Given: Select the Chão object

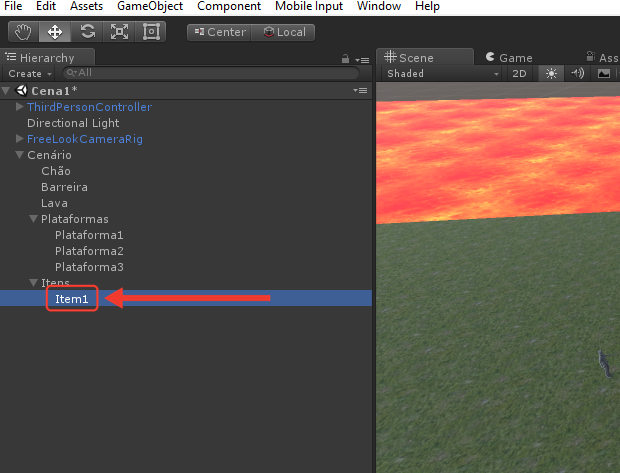Looking at the screenshot, I should point(56,171).
